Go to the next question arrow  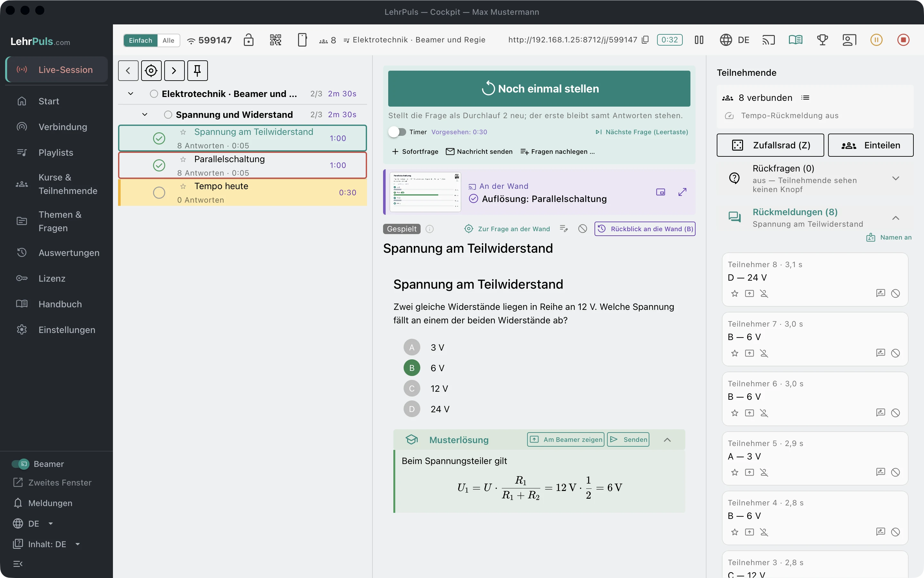coord(174,71)
